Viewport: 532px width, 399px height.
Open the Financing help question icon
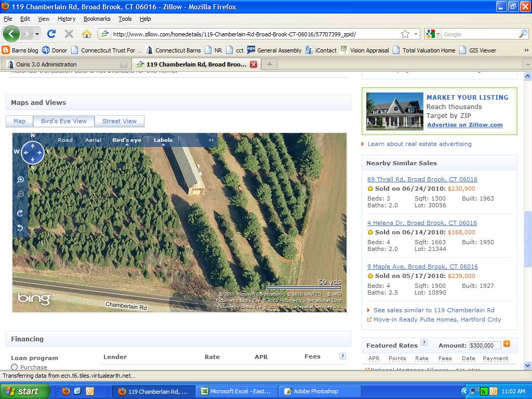[x=342, y=356]
